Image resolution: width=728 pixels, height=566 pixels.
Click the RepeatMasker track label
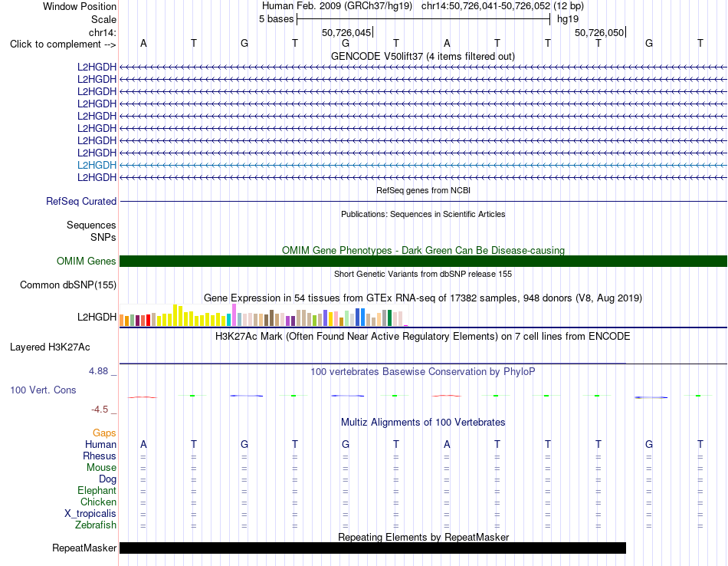(x=84, y=548)
